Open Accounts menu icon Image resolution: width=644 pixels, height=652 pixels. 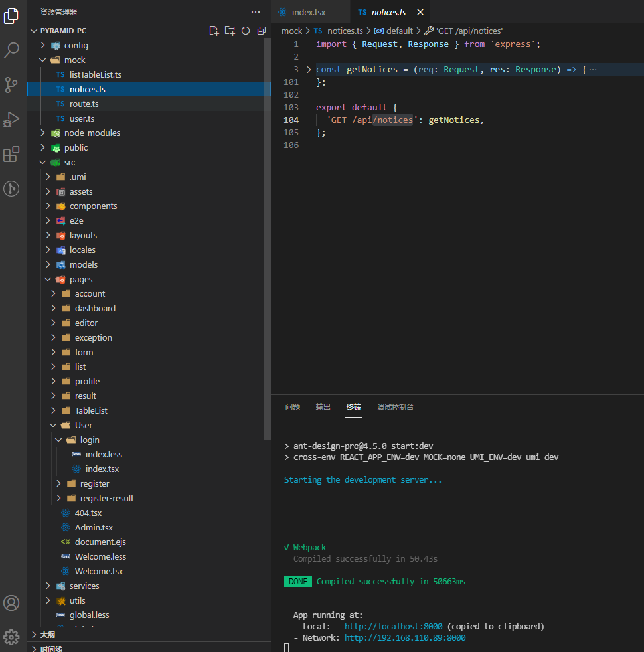[11, 602]
